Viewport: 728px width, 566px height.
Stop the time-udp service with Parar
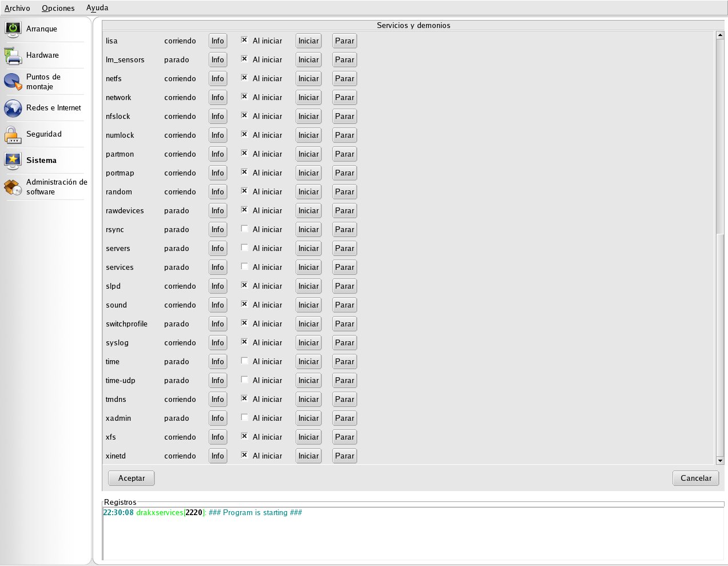point(344,380)
